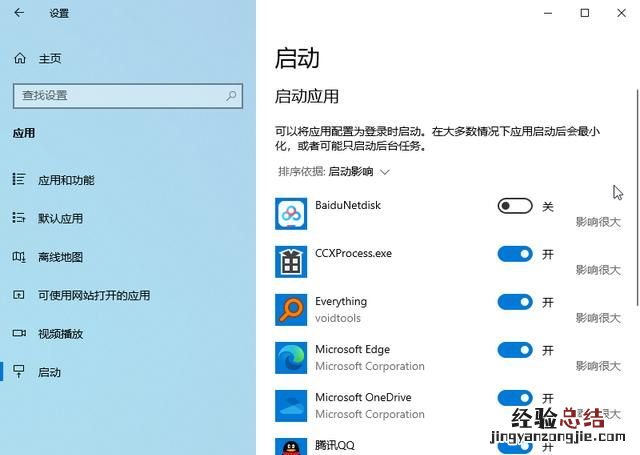640x455 pixels.
Task: Click the startup list scrollbar
Action: point(637,197)
